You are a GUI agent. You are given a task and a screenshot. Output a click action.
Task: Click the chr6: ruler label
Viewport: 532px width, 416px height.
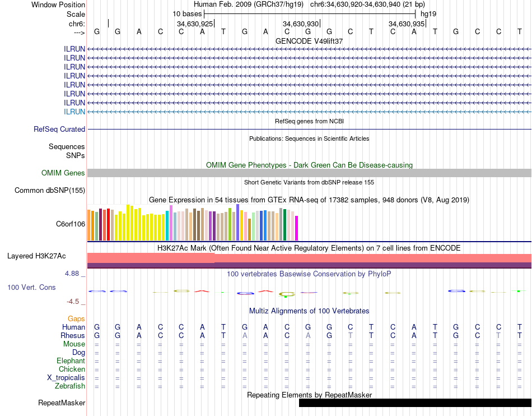(x=77, y=24)
